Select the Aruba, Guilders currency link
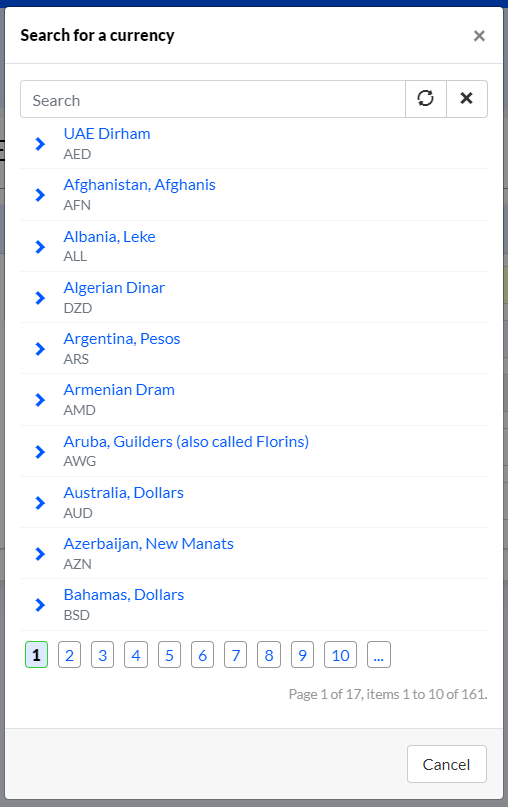The image size is (508, 807). coord(186,442)
